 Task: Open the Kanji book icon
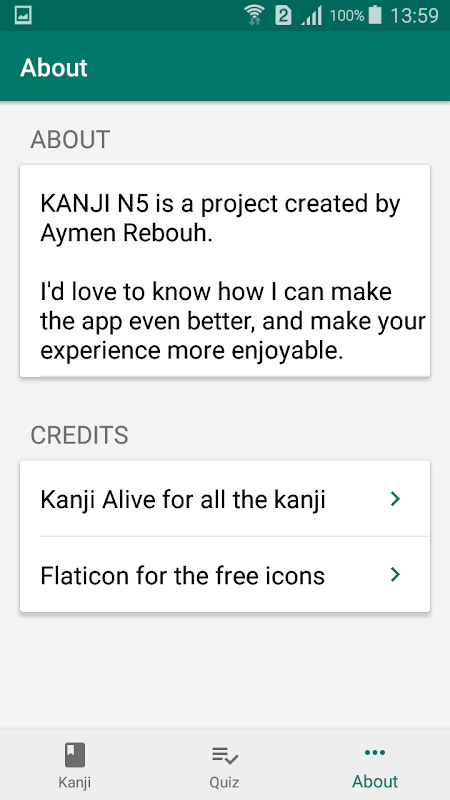74,755
